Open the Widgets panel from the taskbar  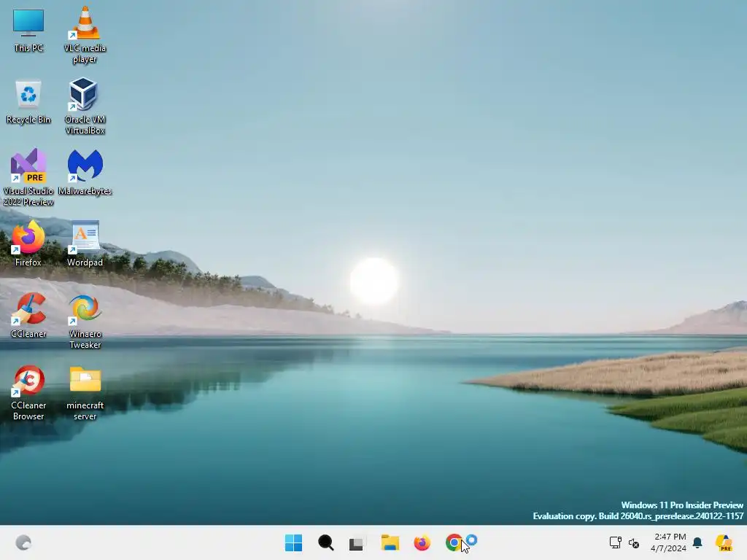click(x=23, y=542)
